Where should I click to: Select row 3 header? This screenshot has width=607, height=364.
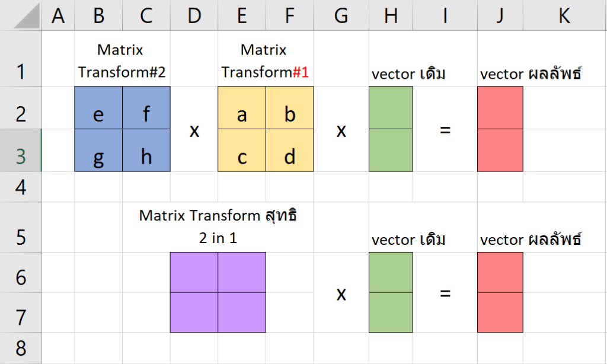[21, 150]
